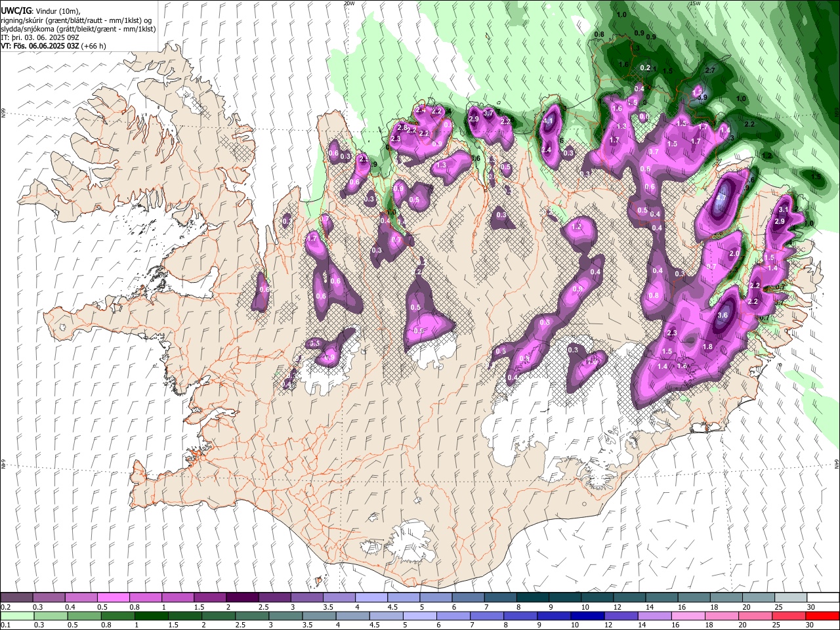Viewport: 840px width, 630px height.
Task: Click the '3.5' value on the western map
Action: pyautogui.click(x=314, y=343)
